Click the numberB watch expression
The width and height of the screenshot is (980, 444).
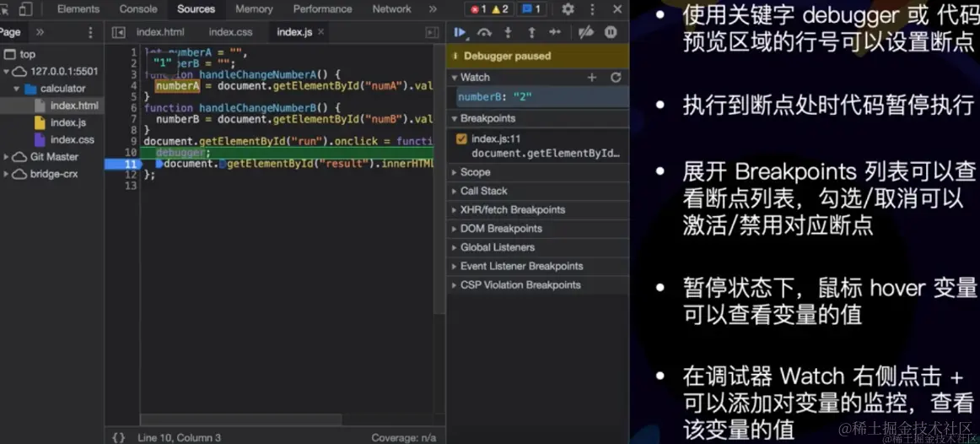[x=543, y=97]
